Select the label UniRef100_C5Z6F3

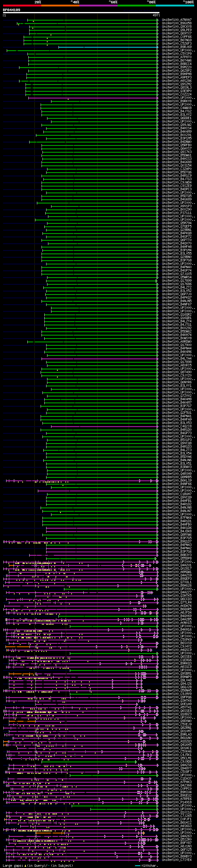(x=177, y=43)
